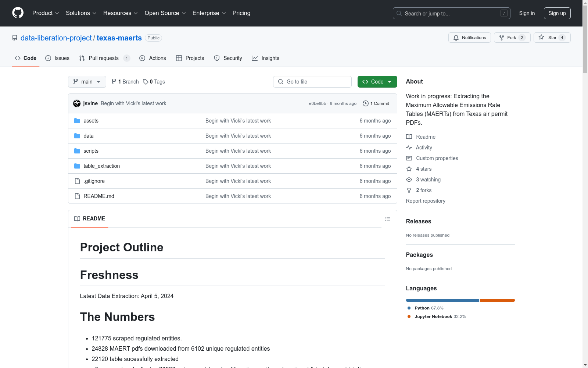This screenshot has height=368, width=588.
Task: Click the Readme book icon in About
Action: tap(409, 137)
